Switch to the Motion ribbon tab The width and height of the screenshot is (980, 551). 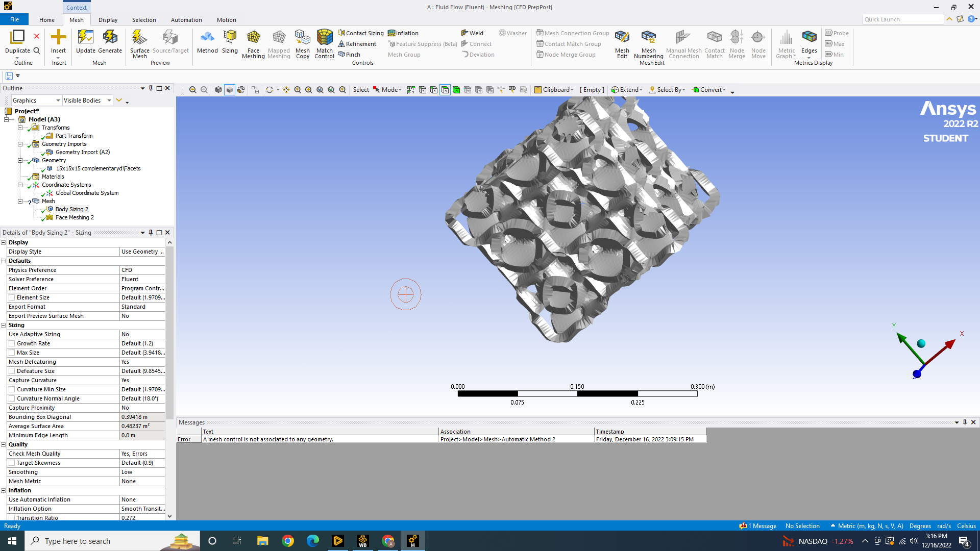226,20
